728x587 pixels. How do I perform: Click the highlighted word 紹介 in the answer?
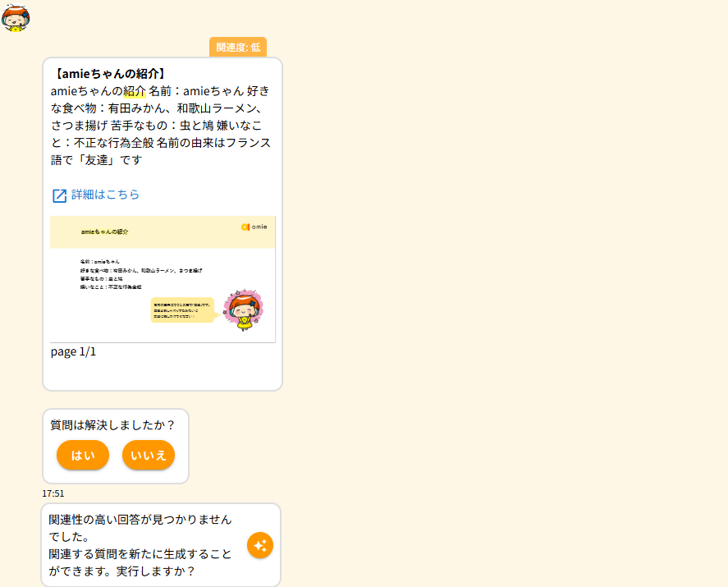[135, 91]
